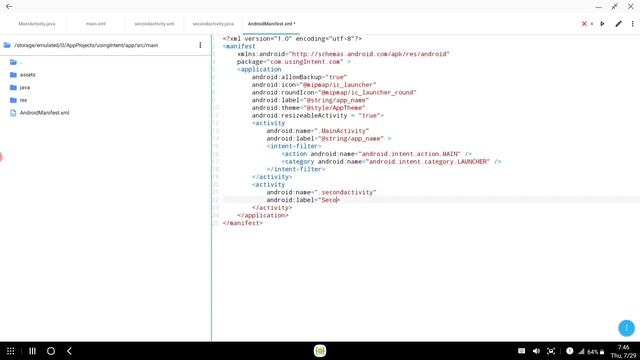Click the 64% battery indicator

pos(596,352)
